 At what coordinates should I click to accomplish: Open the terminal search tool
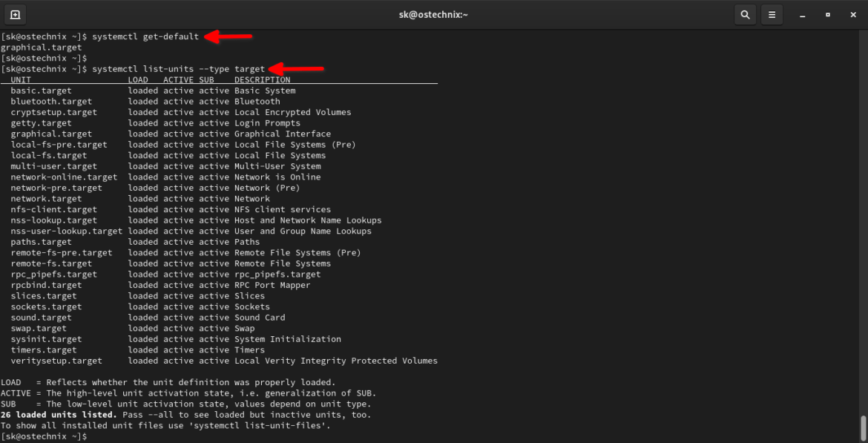pos(745,14)
